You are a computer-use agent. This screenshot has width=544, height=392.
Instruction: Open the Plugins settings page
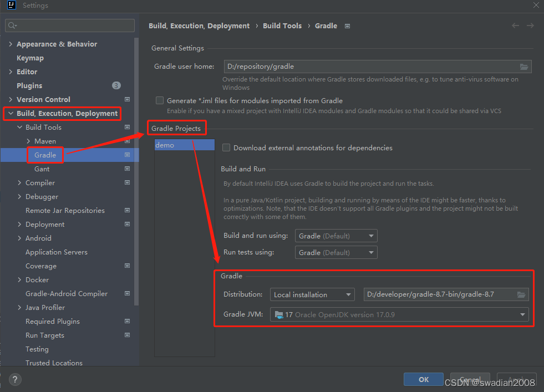pos(29,86)
